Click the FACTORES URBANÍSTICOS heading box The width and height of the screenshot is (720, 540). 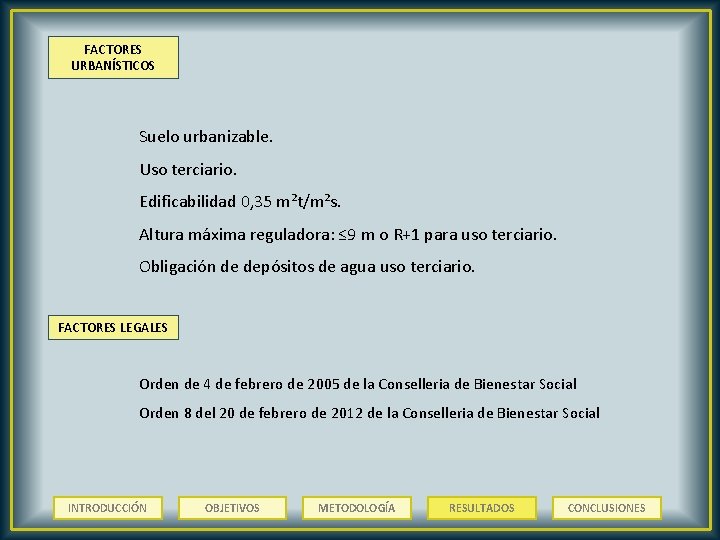(113, 57)
